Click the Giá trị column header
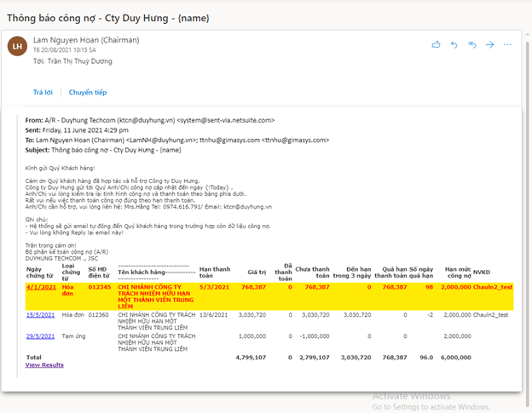 257,272
